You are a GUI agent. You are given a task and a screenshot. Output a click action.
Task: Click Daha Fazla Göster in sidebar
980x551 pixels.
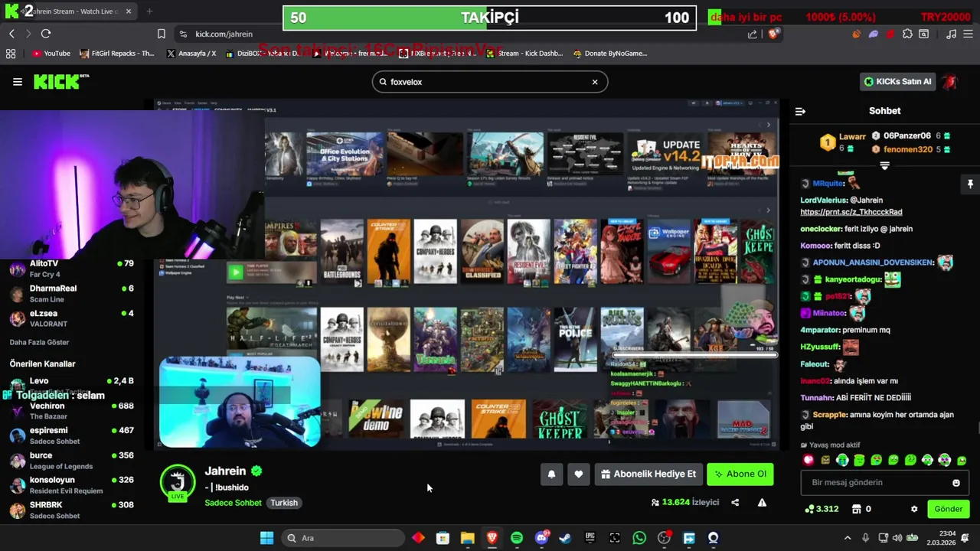pos(39,342)
